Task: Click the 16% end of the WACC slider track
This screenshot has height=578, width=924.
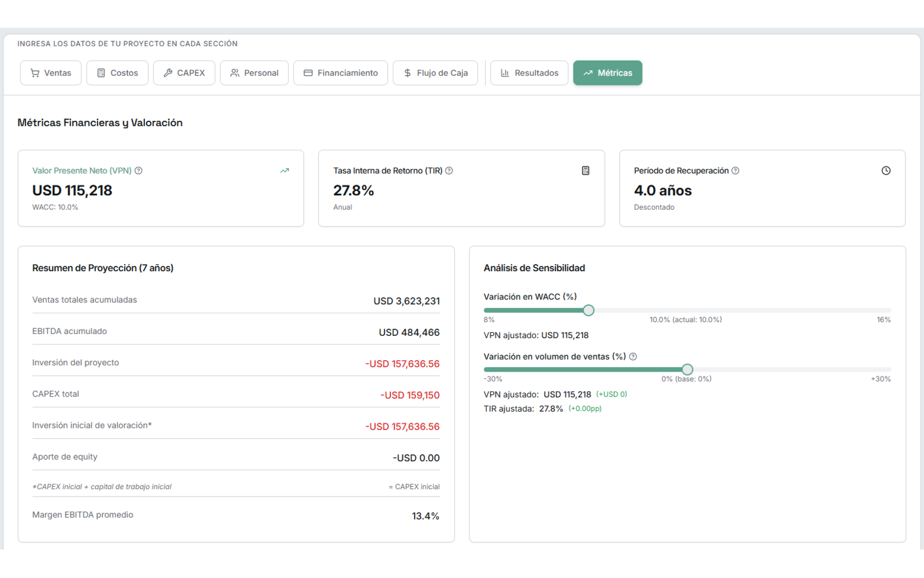Action: point(889,310)
